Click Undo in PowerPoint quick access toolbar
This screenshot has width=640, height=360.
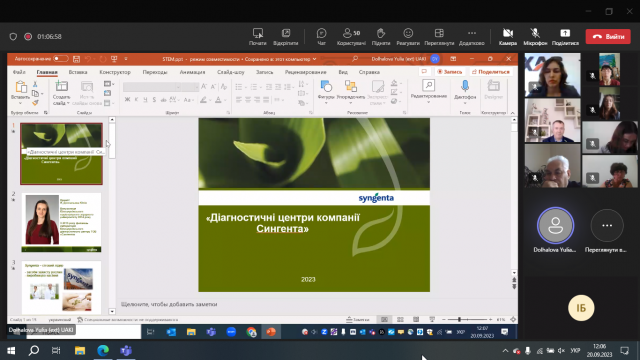[88, 59]
